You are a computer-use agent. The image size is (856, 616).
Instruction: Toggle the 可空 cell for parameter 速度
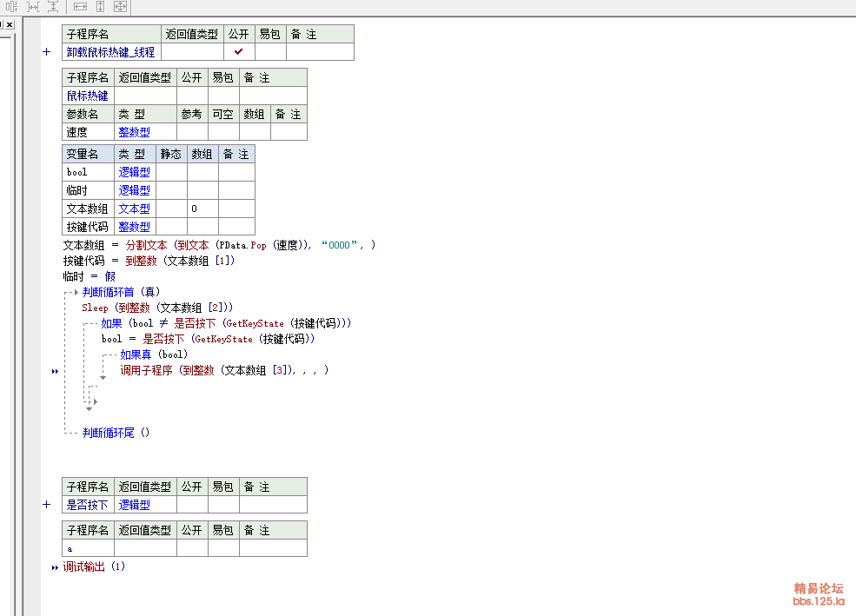click(x=223, y=132)
